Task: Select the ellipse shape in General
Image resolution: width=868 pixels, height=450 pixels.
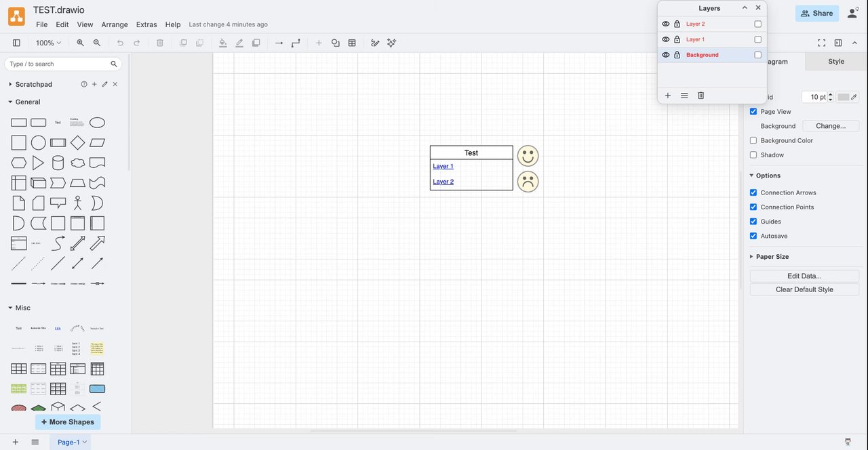Action: coord(98,123)
